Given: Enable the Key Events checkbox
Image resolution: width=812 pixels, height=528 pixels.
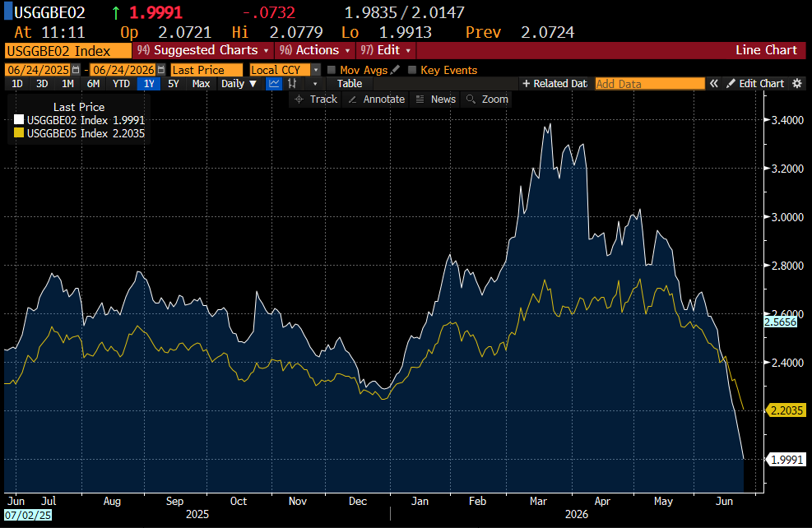Looking at the screenshot, I should coord(412,70).
